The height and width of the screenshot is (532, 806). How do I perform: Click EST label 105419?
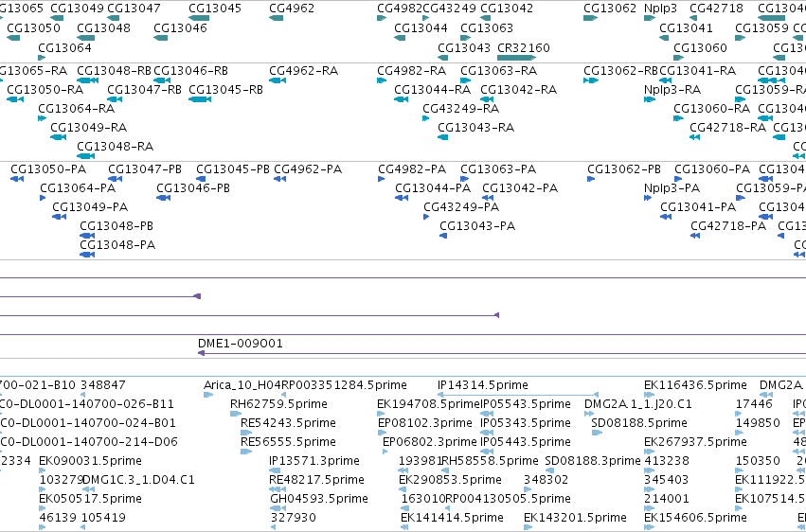[103, 518]
